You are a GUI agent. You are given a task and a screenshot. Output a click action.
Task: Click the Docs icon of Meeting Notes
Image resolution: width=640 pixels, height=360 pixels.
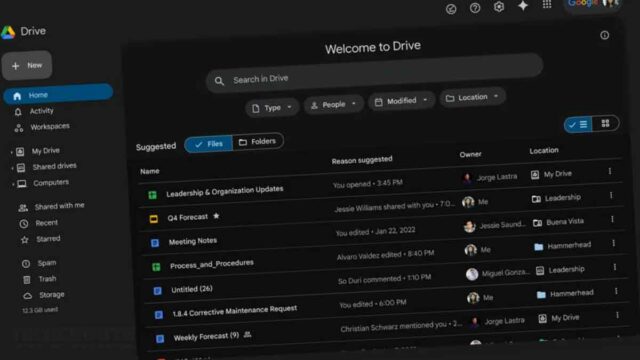155,243
